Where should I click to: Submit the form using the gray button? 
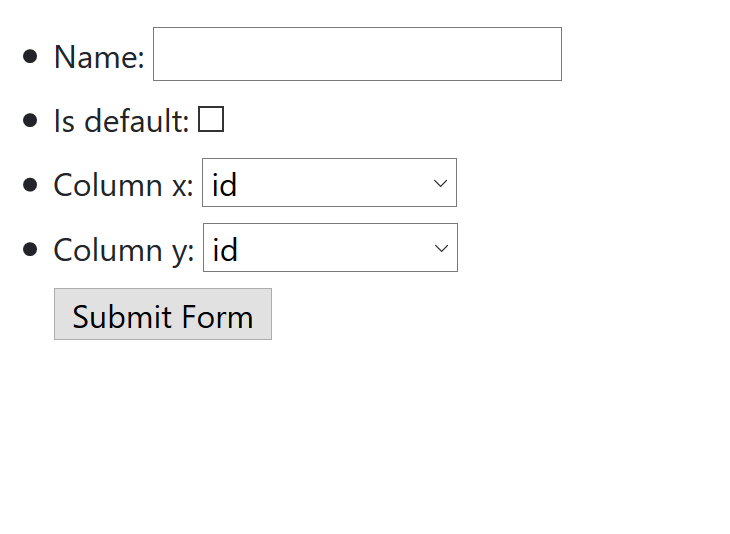(x=163, y=315)
